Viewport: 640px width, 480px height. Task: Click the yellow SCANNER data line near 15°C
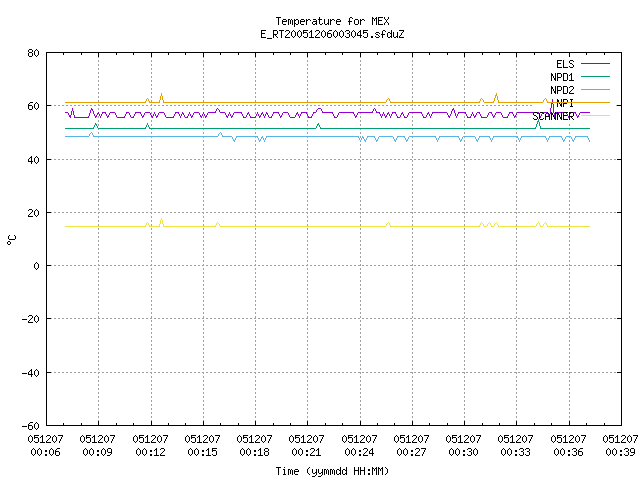pos(327,227)
